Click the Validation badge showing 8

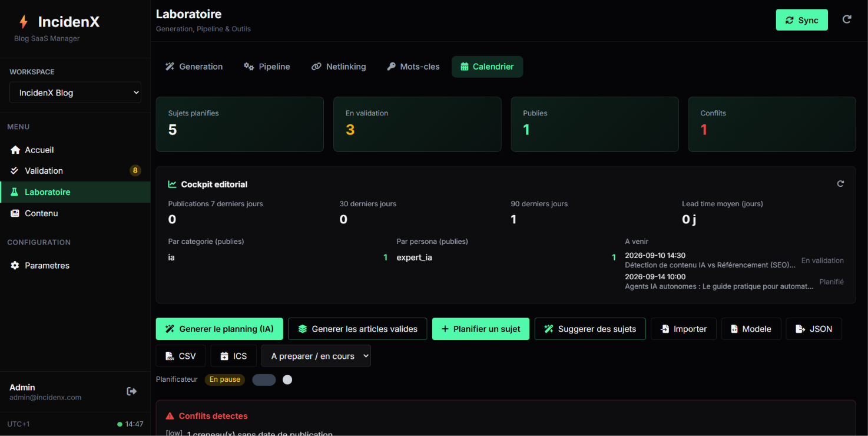coord(135,171)
